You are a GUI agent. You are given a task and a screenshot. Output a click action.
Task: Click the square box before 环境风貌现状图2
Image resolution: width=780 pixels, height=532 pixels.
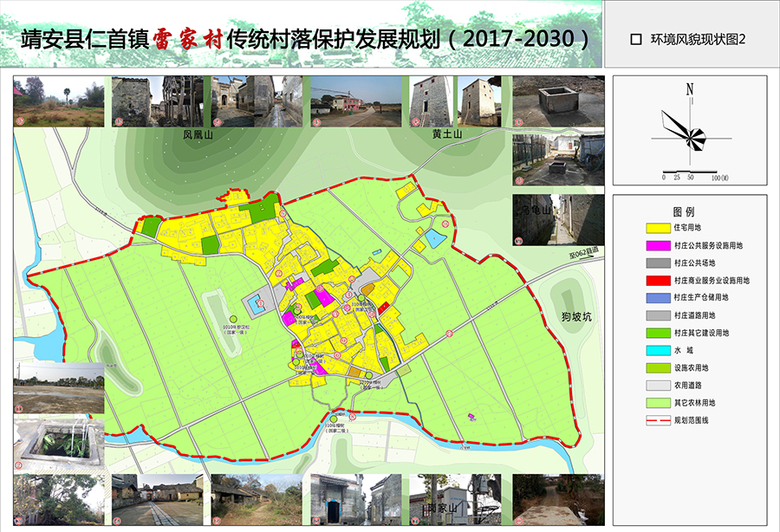[635, 39]
